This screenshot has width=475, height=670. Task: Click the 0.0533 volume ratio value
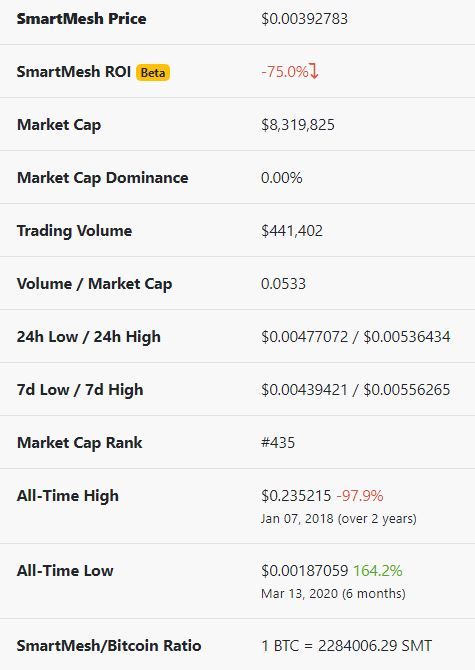284,284
